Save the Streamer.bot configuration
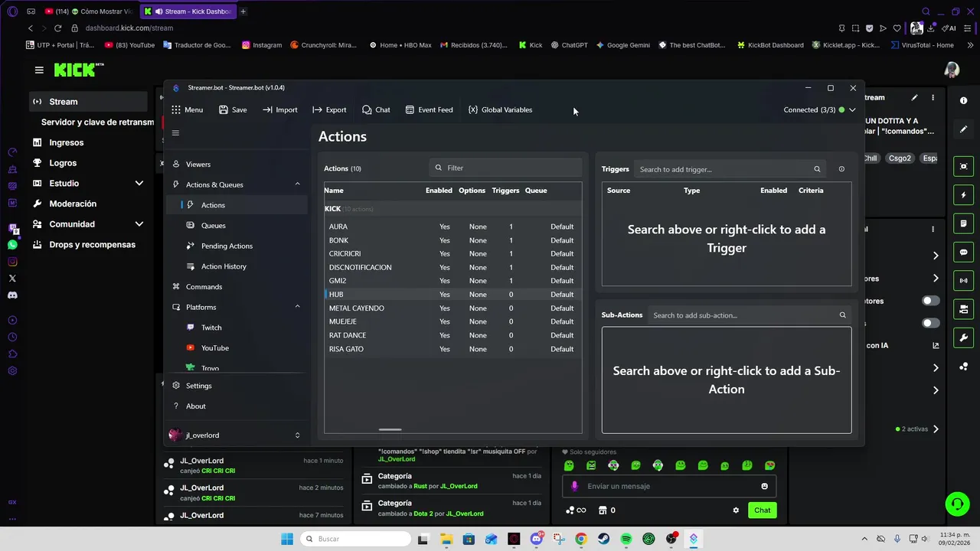 click(233, 109)
